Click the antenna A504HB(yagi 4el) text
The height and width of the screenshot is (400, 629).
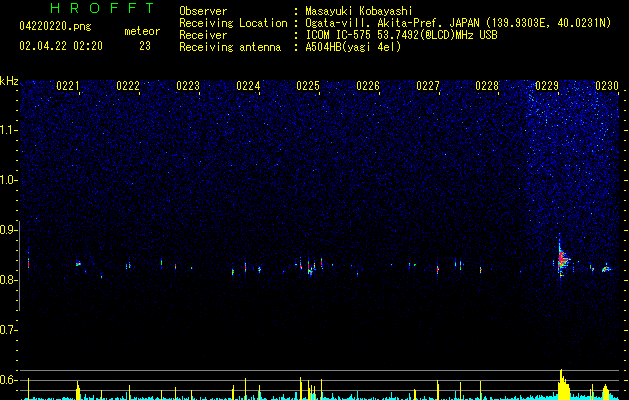353,47
